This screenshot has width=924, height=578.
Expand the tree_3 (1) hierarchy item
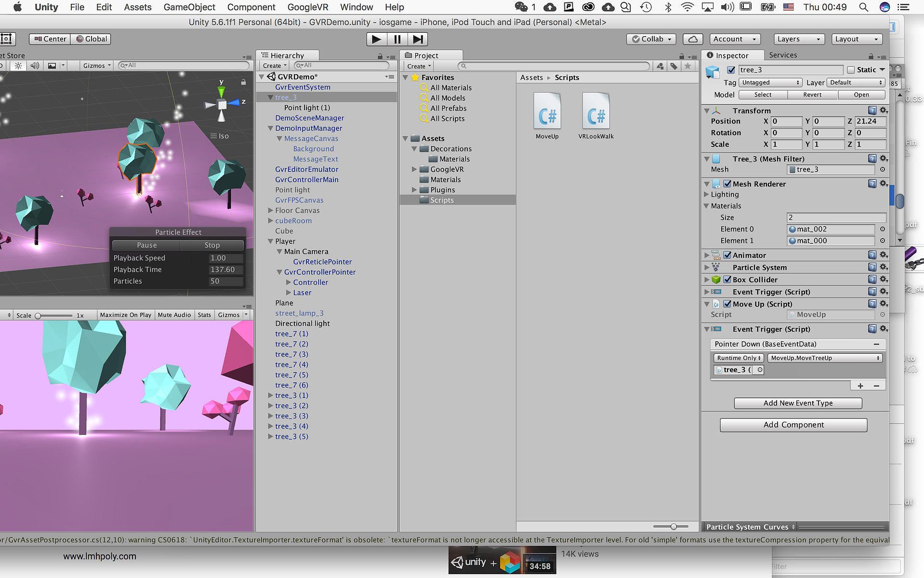(270, 395)
